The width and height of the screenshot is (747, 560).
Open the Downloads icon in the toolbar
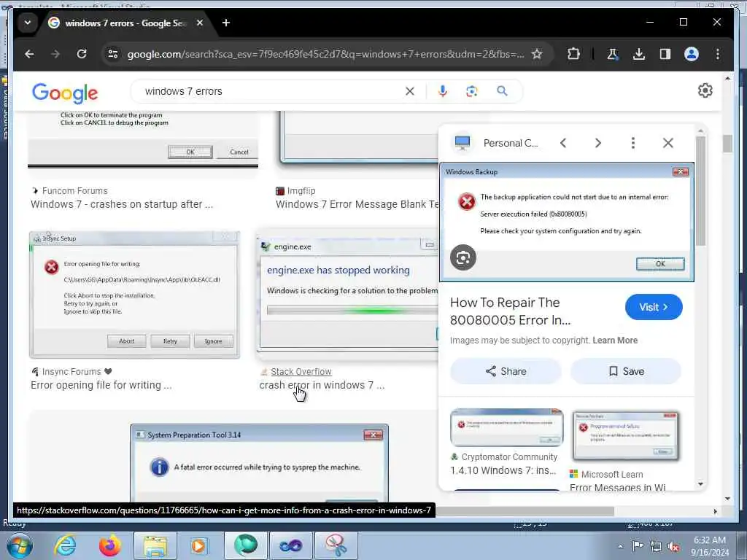(x=639, y=54)
